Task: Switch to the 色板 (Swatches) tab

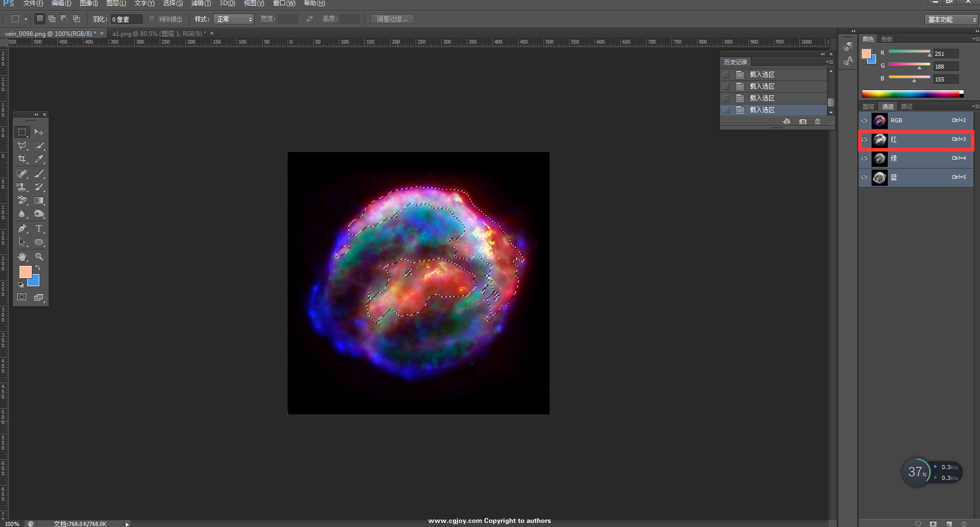Action: pos(887,39)
